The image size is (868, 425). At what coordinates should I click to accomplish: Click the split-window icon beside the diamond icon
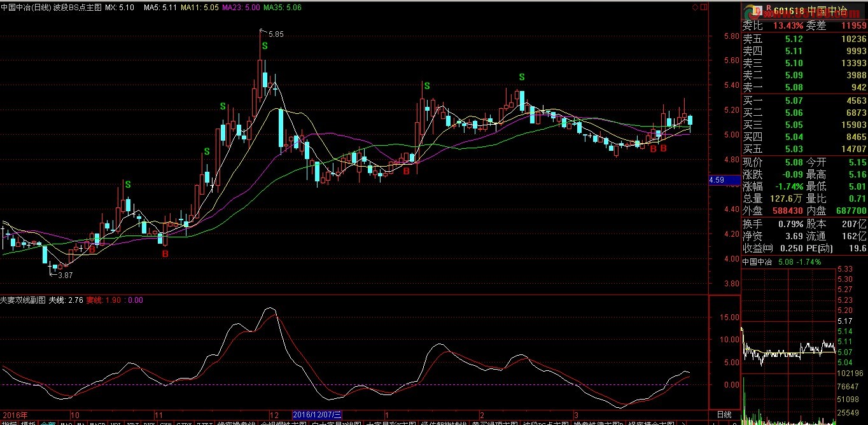[704, 8]
